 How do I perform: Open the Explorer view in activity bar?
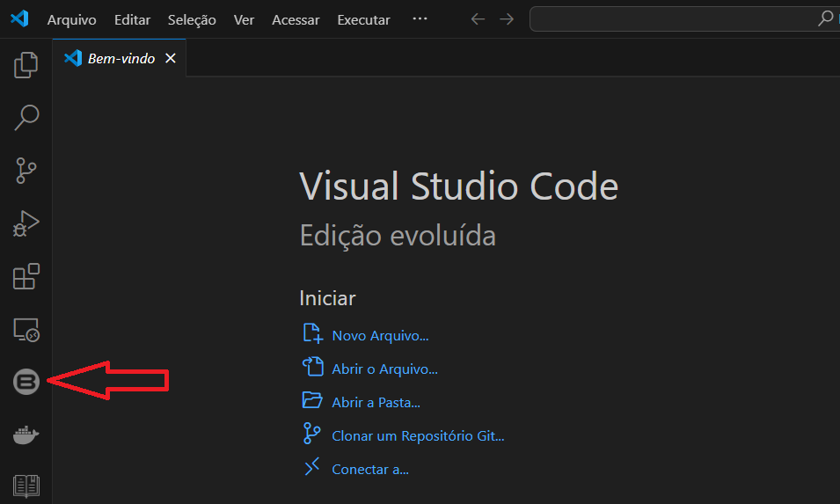point(26,65)
